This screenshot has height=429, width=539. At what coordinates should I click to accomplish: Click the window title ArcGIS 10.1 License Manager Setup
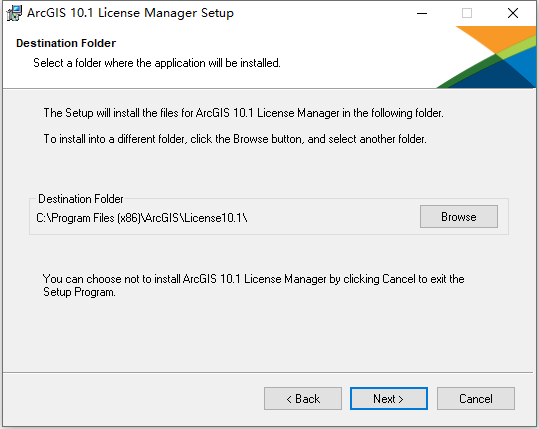(130, 13)
